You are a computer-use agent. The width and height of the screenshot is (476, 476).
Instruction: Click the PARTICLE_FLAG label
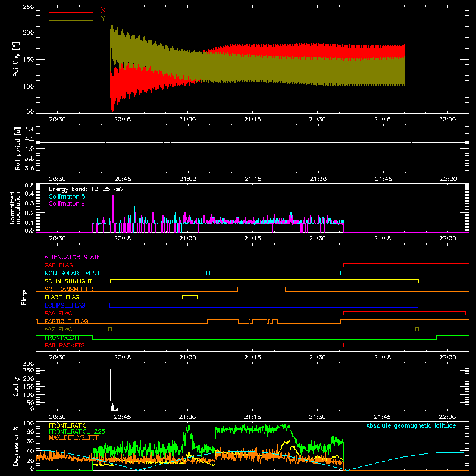(67, 321)
